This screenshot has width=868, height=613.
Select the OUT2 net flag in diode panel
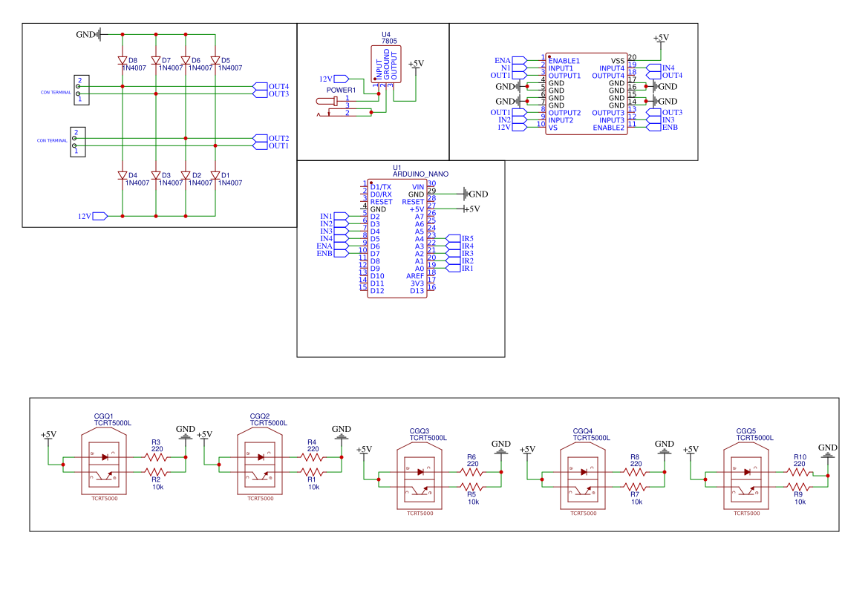(x=271, y=138)
